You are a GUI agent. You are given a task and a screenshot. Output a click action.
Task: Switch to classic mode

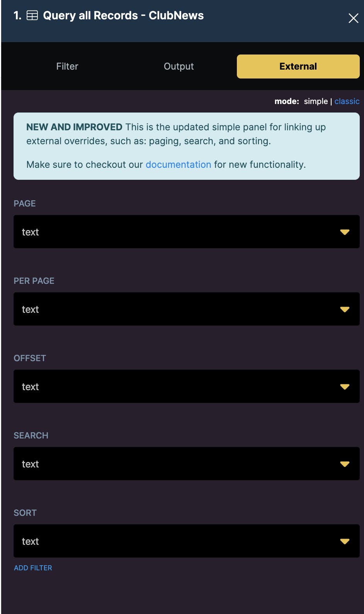pyautogui.click(x=347, y=101)
